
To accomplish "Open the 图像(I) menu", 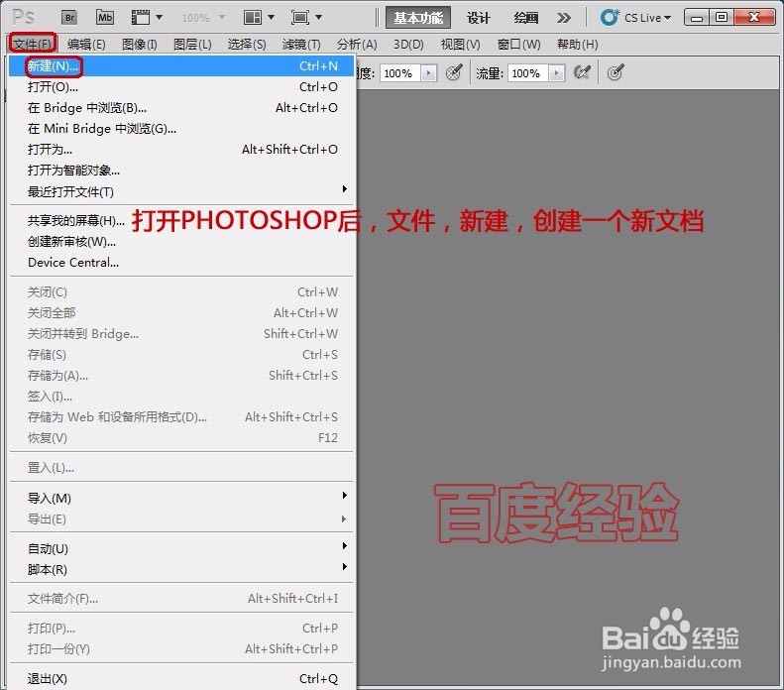I will pyautogui.click(x=140, y=44).
